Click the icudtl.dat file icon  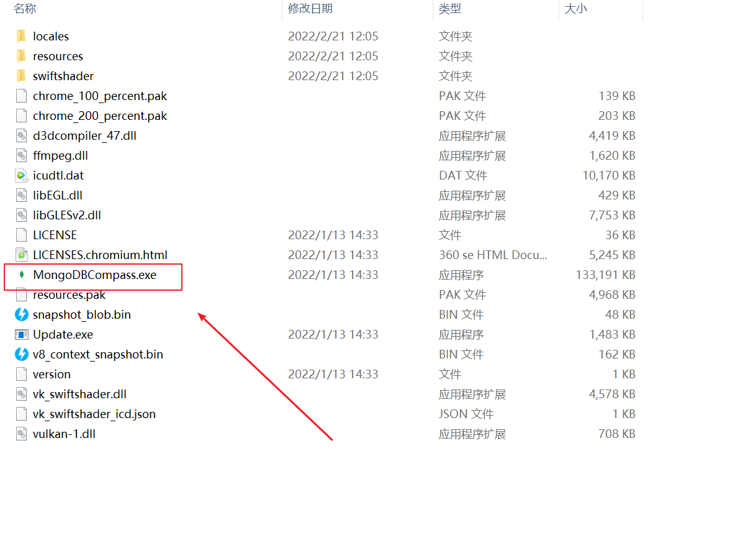(22, 175)
